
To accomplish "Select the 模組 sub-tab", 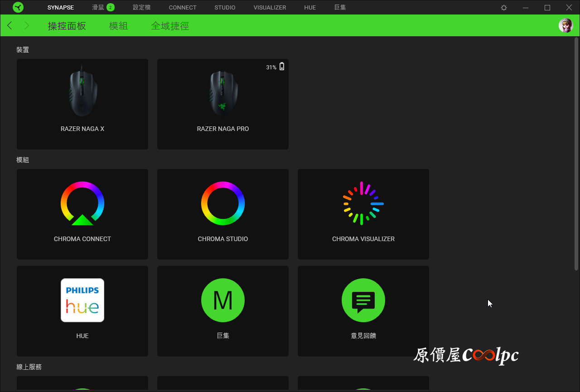I will coord(118,26).
